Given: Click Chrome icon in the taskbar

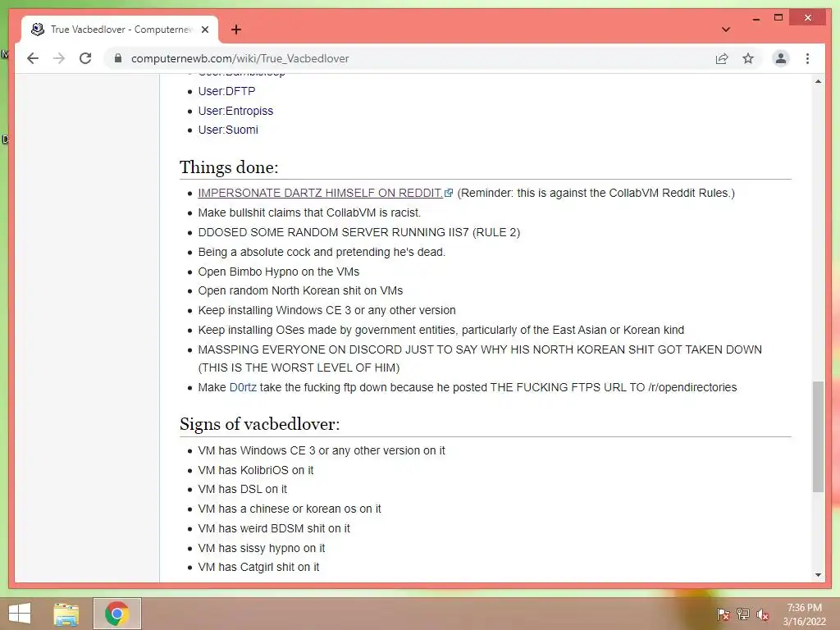Looking at the screenshot, I should coord(116,614).
